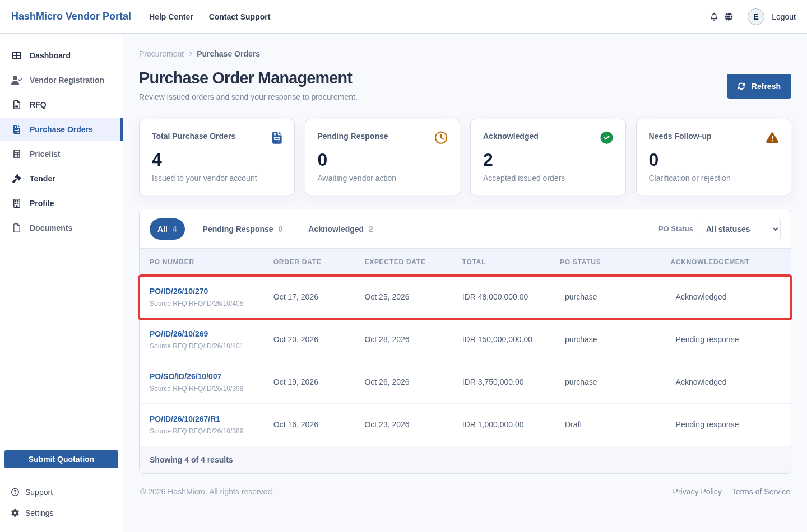
Task: Click the RFQ document icon
Action: click(17, 105)
